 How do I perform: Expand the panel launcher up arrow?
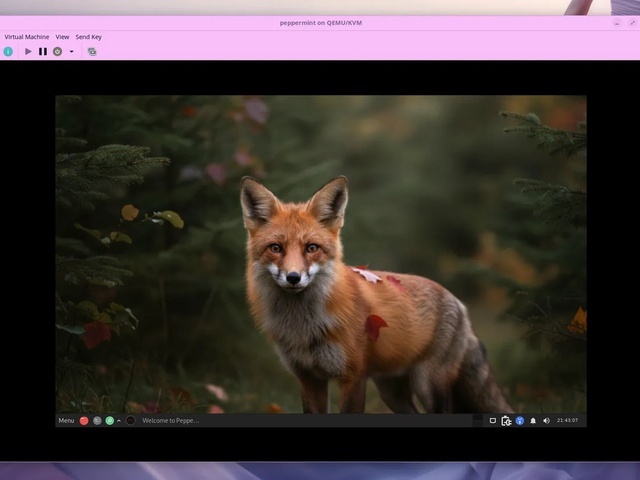tap(119, 420)
